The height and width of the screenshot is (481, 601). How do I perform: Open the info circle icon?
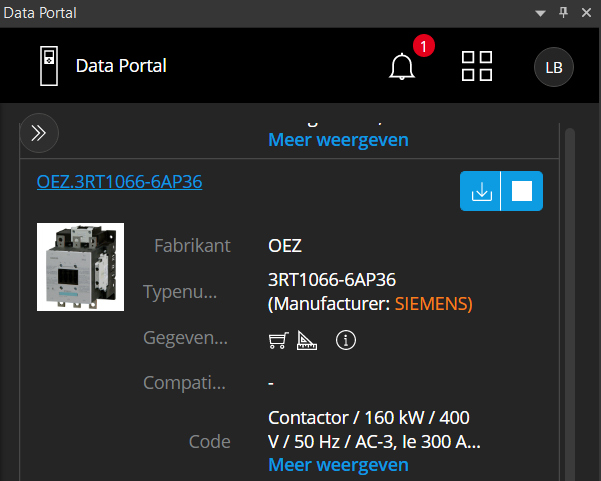346,340
